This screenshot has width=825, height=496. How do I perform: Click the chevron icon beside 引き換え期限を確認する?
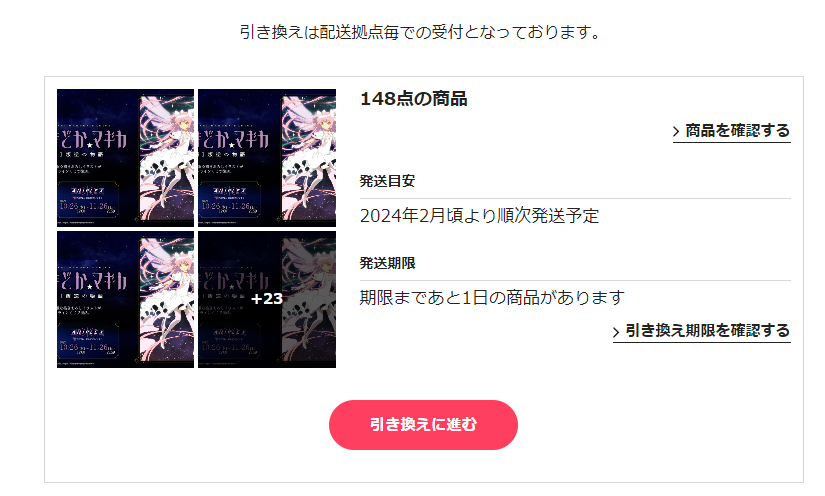[616, 332]
